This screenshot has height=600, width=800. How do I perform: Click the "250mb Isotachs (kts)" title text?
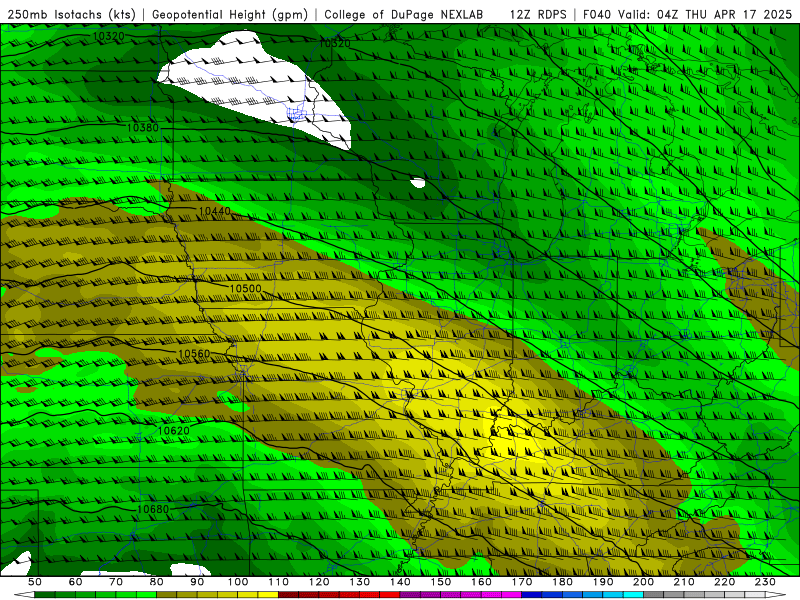click(72, 14)
